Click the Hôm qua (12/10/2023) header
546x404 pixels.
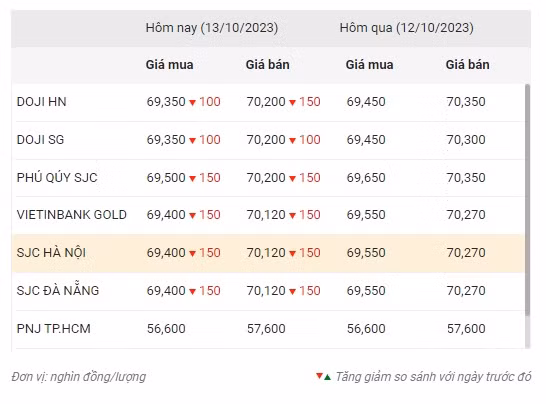406,28
